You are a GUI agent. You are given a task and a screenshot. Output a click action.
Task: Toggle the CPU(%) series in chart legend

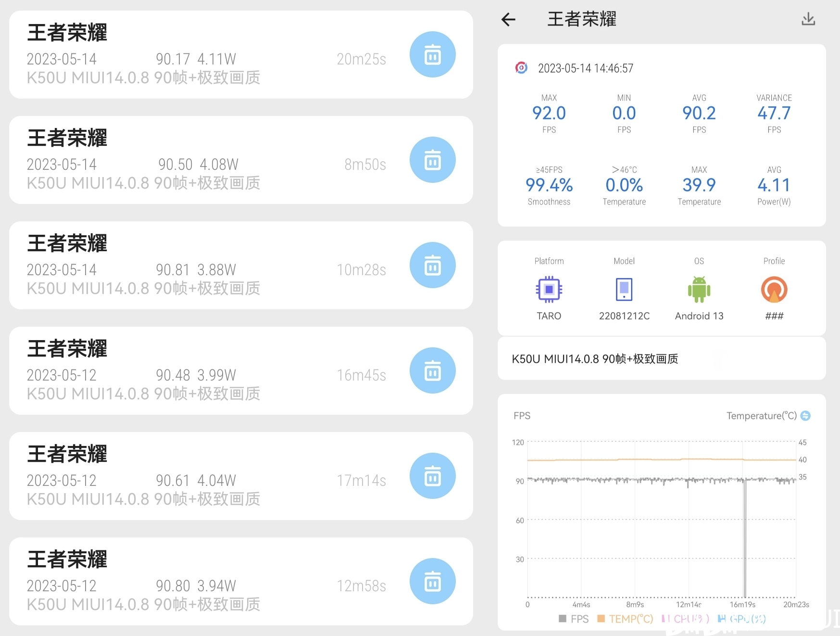pos(685,619)
